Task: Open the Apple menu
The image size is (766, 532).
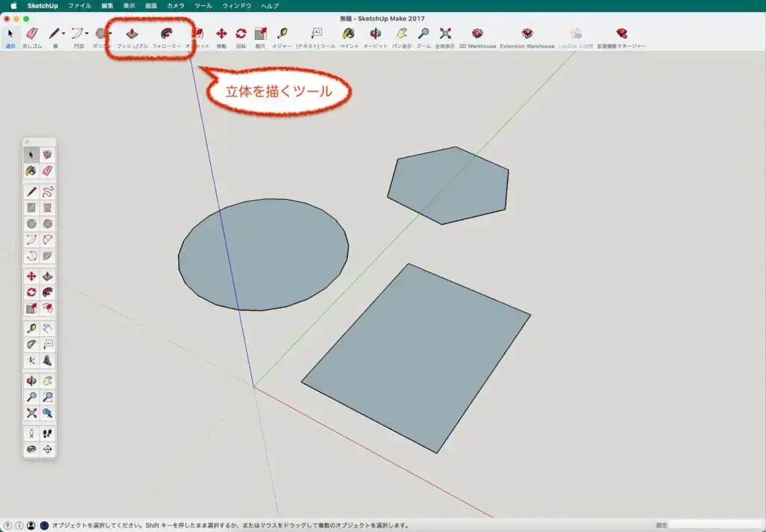Action: (x=13, y=6)
